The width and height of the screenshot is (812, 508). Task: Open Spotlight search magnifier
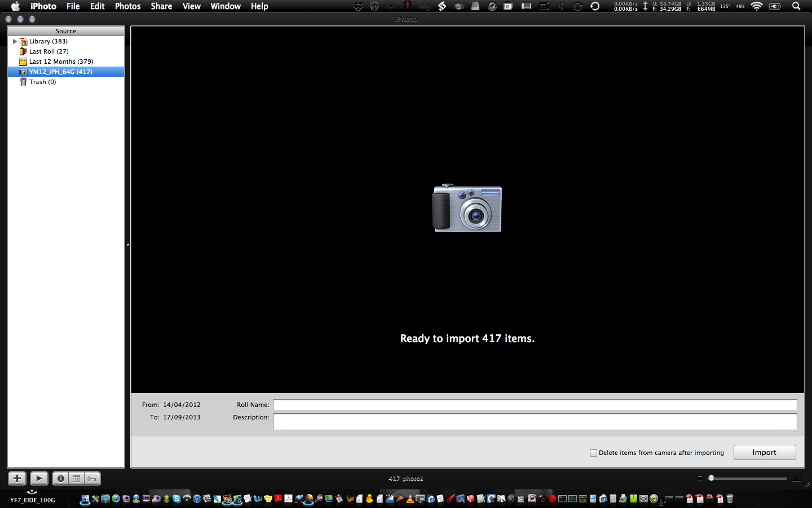(796, 6)
